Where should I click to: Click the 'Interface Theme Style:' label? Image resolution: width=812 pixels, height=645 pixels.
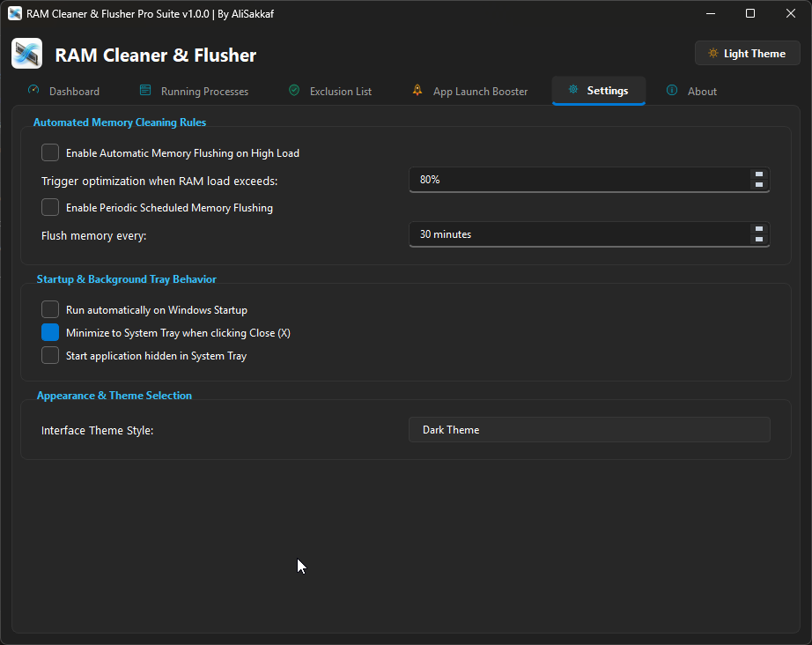click(98, 431)
